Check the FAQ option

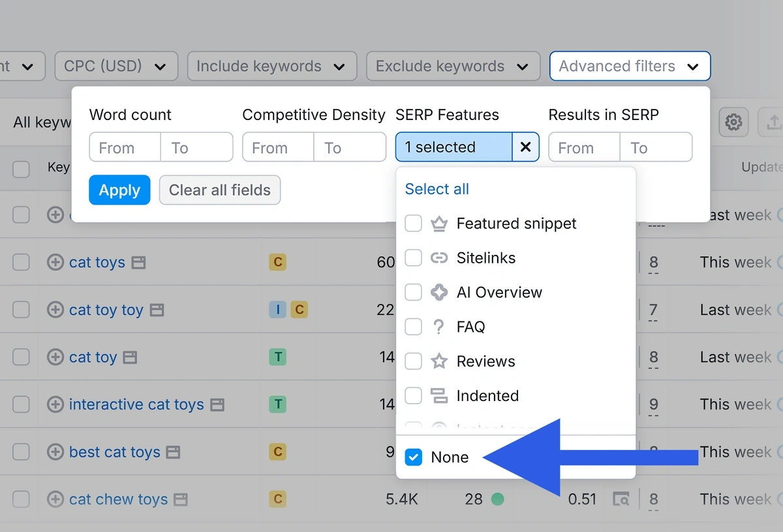pyautogui.click(x=414, y=327)
